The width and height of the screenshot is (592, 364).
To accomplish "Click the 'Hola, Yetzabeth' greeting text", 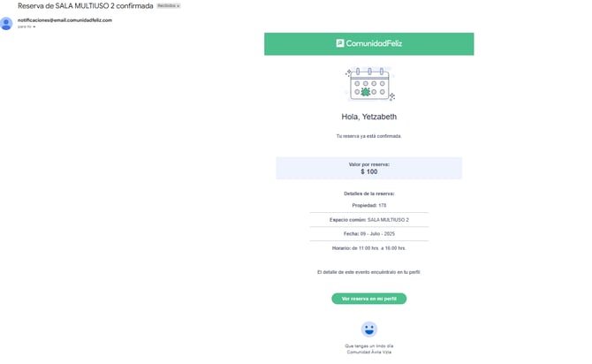I will [368, 117].
